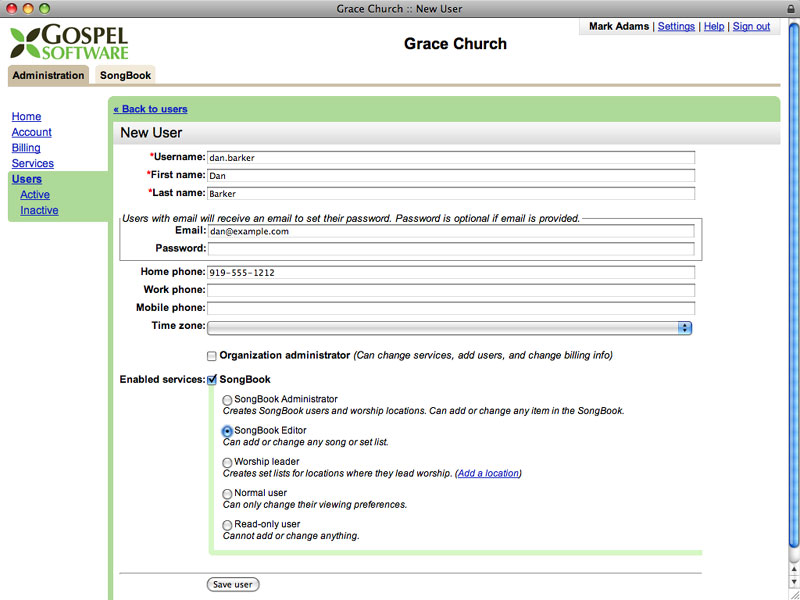Uncheck the SongBook enabled service
The width and height of the screenshot is (800, 600).
tap(212, 380)
